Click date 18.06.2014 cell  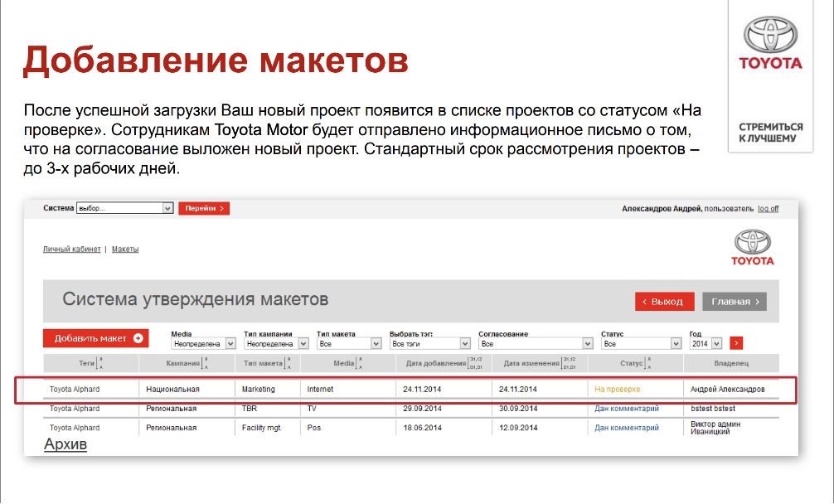point(422,428)
